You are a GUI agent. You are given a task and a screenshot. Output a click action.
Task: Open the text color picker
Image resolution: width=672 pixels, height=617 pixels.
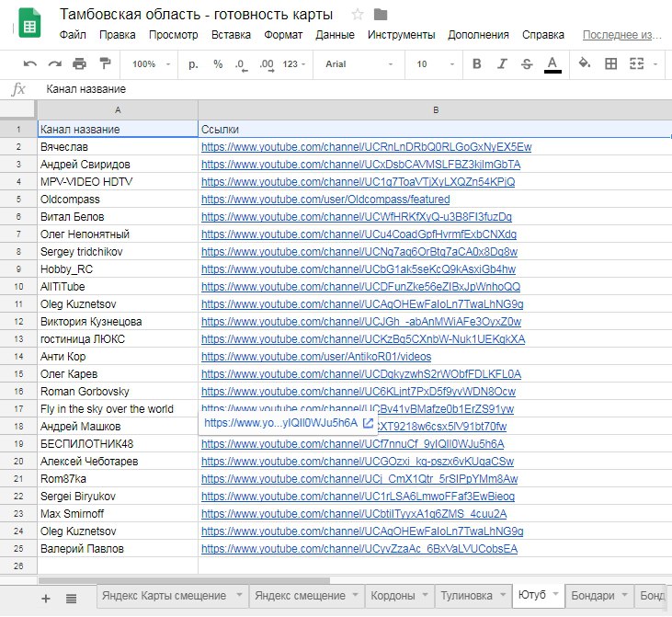pos(552,64)
